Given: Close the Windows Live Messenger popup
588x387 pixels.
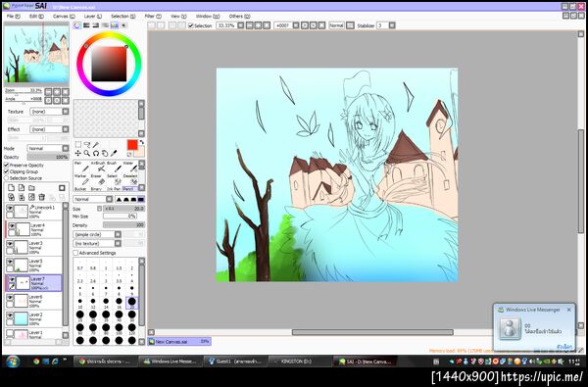Looking at the screenshot, I should [568, 310].
